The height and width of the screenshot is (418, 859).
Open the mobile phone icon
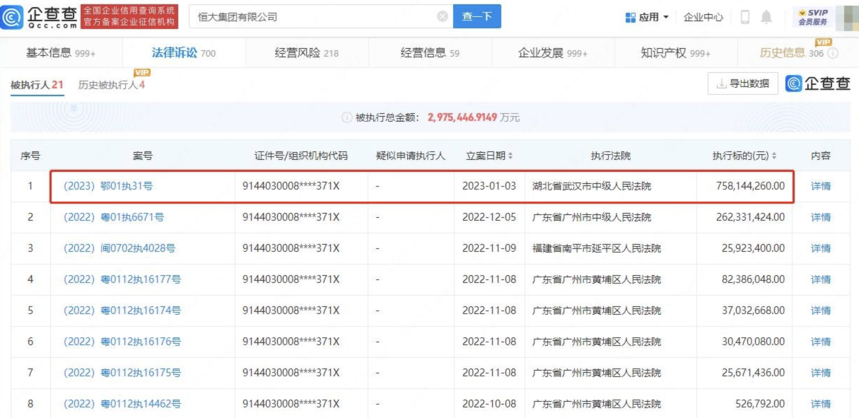click(x=745, y=17)
